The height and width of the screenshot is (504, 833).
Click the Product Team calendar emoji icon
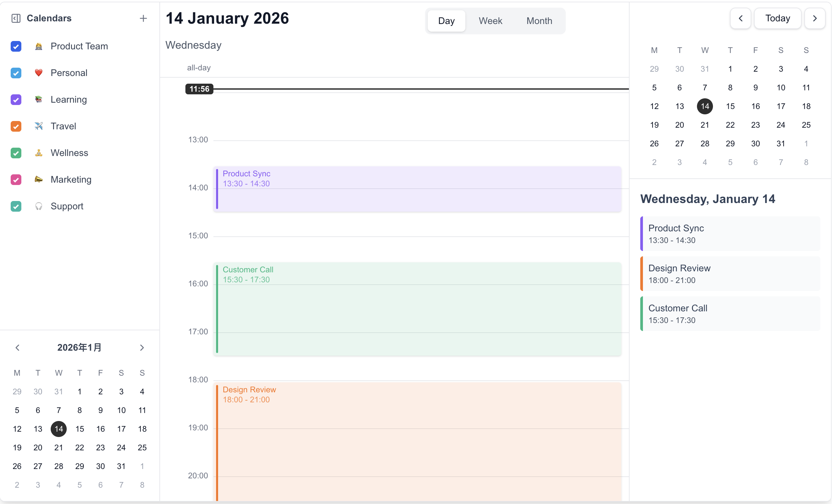(x=38, y=46)
